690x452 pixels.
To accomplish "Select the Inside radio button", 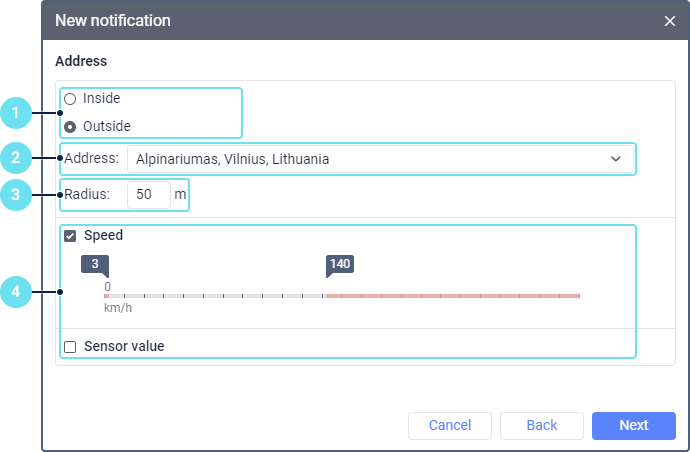I will [x=70, y=99].
